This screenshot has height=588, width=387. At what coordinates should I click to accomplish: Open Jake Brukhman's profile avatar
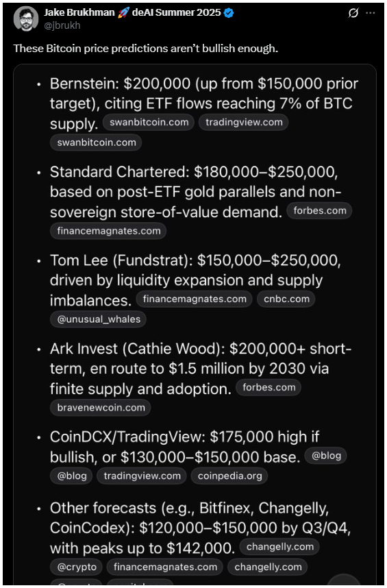coord(26,19)
